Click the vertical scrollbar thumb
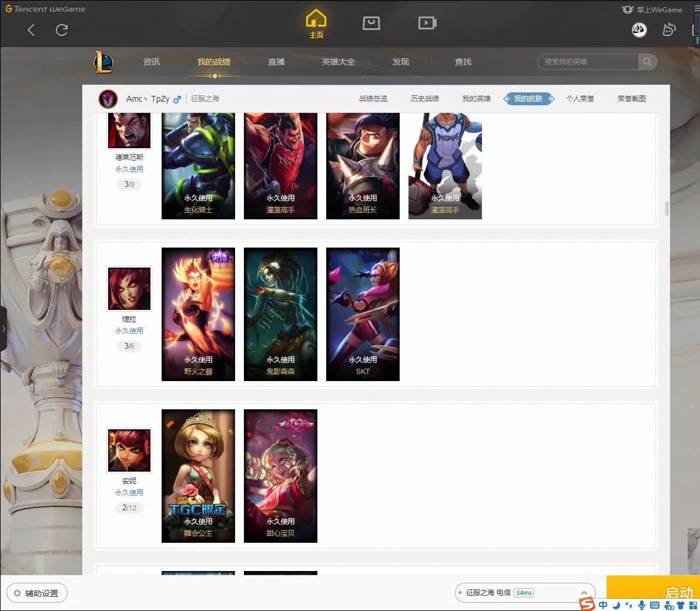 pyautogui.click(x=667, y=208)
